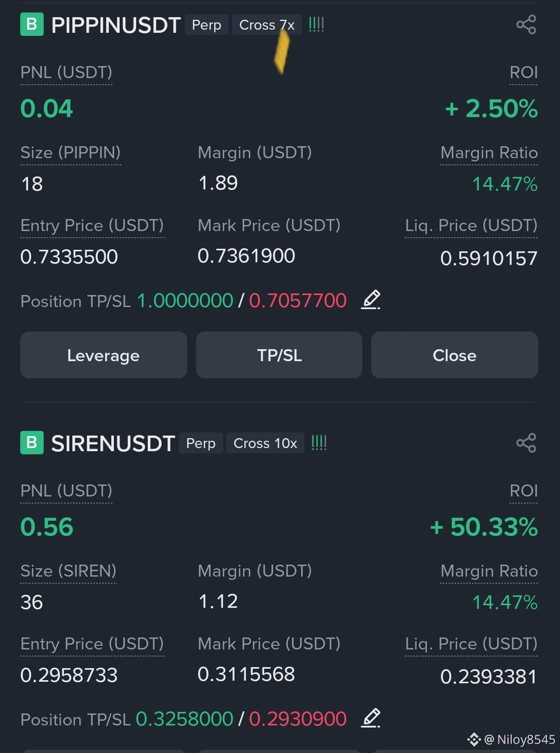Share the SIRENUSDT position

tap(526, 443)
